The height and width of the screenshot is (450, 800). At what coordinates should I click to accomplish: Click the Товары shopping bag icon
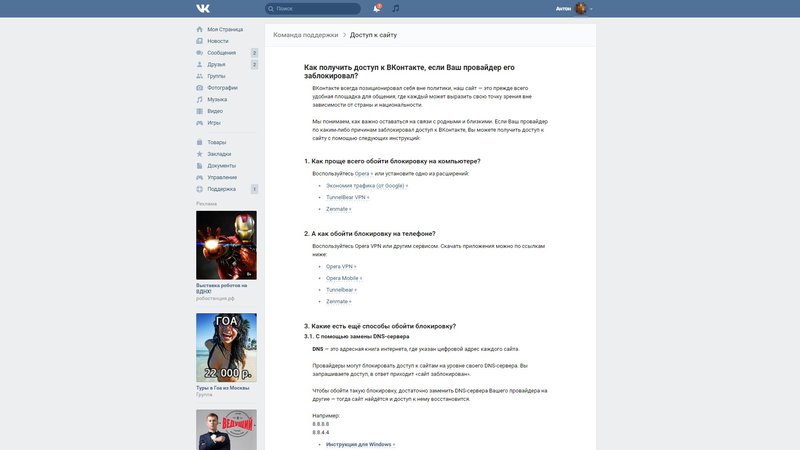click(x=200, y=142)
